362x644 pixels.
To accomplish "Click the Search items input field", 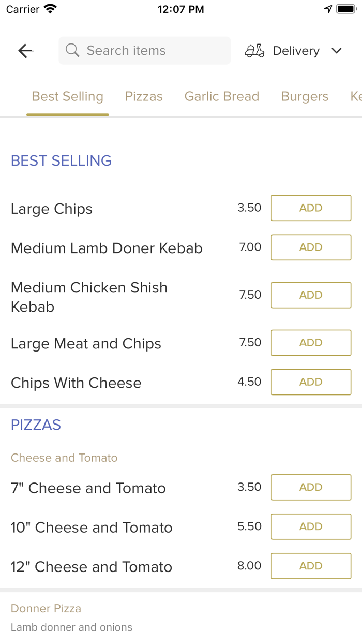I will tap(144, 50).
